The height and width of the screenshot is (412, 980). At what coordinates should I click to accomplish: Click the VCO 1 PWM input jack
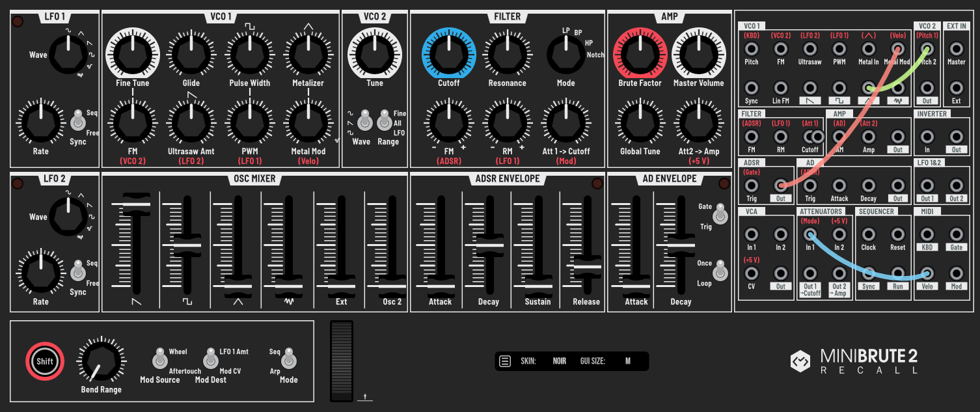[839, 49]
